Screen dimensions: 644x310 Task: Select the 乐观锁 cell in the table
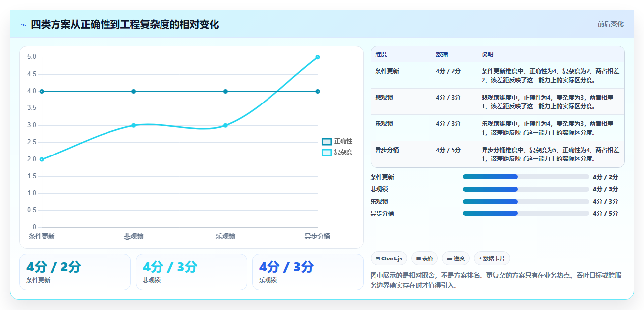pos(384,124)
